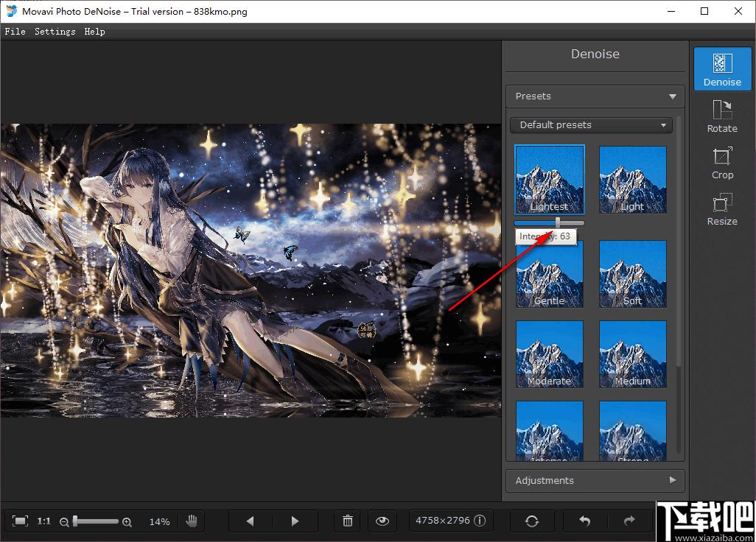The width and height of the screenshot is (756, 542).
Task: Click the 14% zoom percentage value
Action: click(x=160, y=522)
